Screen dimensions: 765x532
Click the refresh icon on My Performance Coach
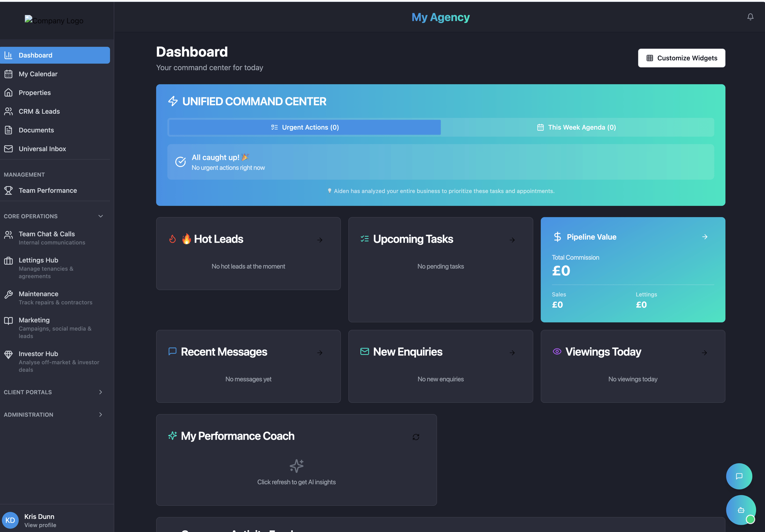pyautogui.click(x=416, y=437)
